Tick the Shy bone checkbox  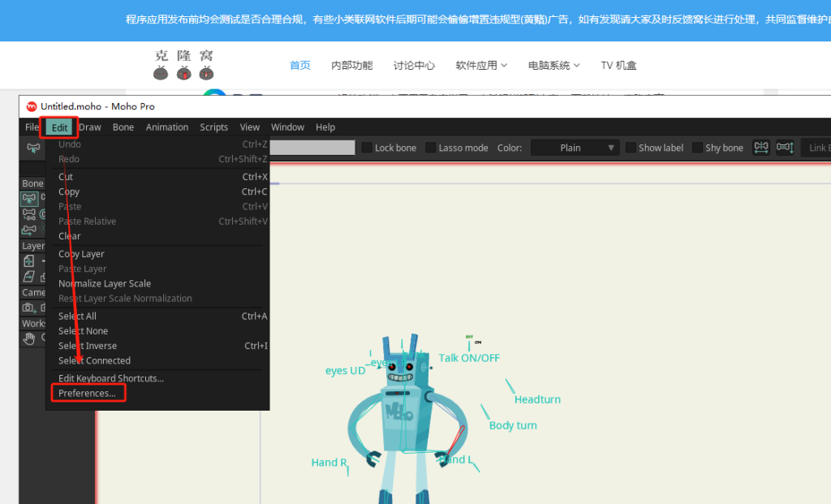tap(697, 148)
